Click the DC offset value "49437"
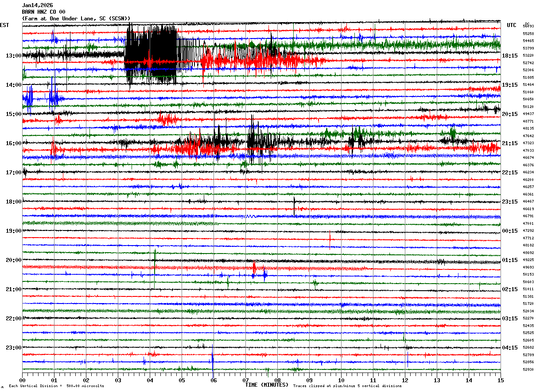Image resolution: width=536 pixels, height=392 pixels. pos(528,114)
